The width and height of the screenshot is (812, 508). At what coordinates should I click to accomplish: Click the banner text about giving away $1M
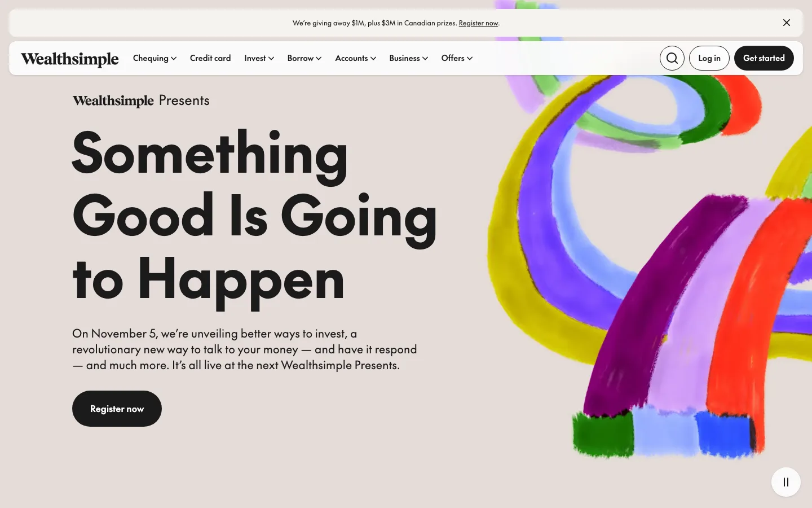(374, 23)
